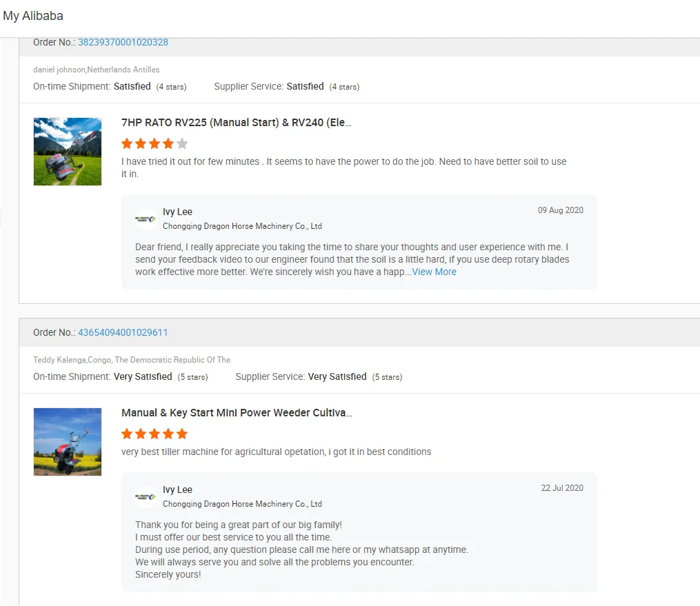Click the My Alibaba header title
Viewport: 700px width, 606px height.
click(33, 16)
